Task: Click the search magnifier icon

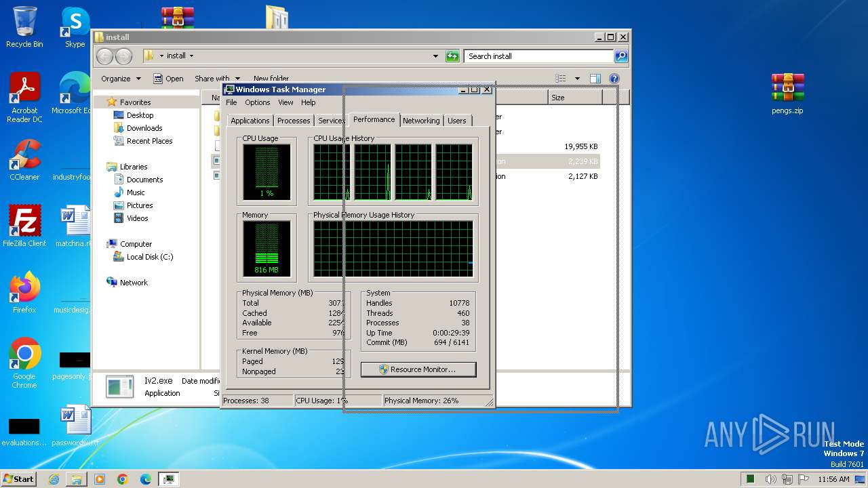Action: coord(621,56)
